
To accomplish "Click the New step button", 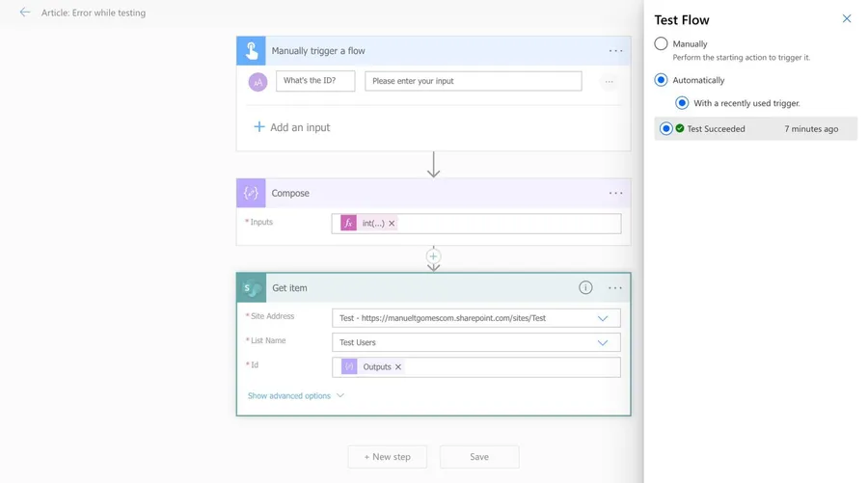I will pyautogui.click(x=387, y=456).
